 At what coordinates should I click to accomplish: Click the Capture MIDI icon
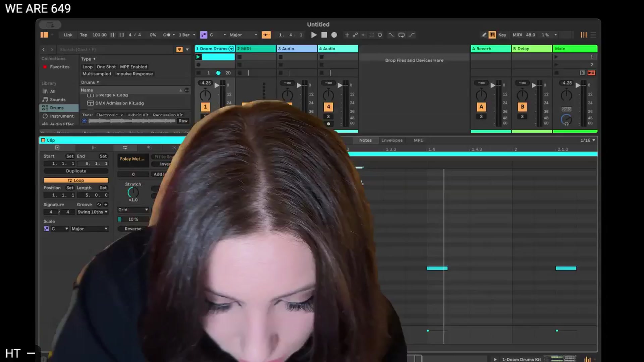372,35
